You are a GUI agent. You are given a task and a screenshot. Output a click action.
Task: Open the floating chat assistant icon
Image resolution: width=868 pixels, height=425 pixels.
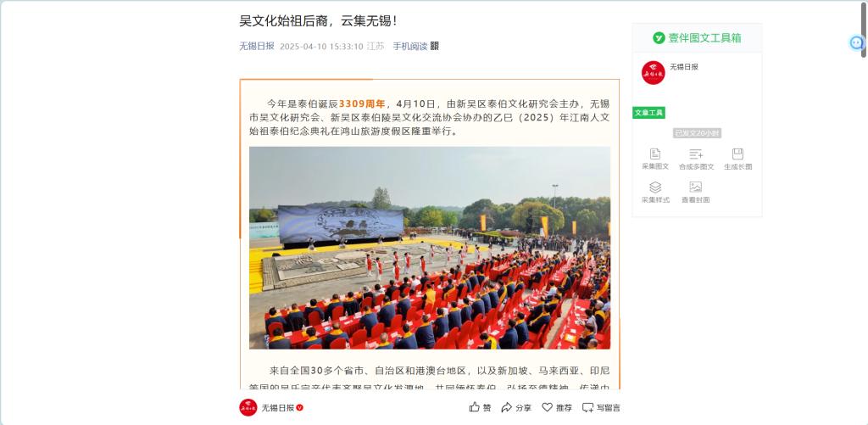[x=857, y=42]
